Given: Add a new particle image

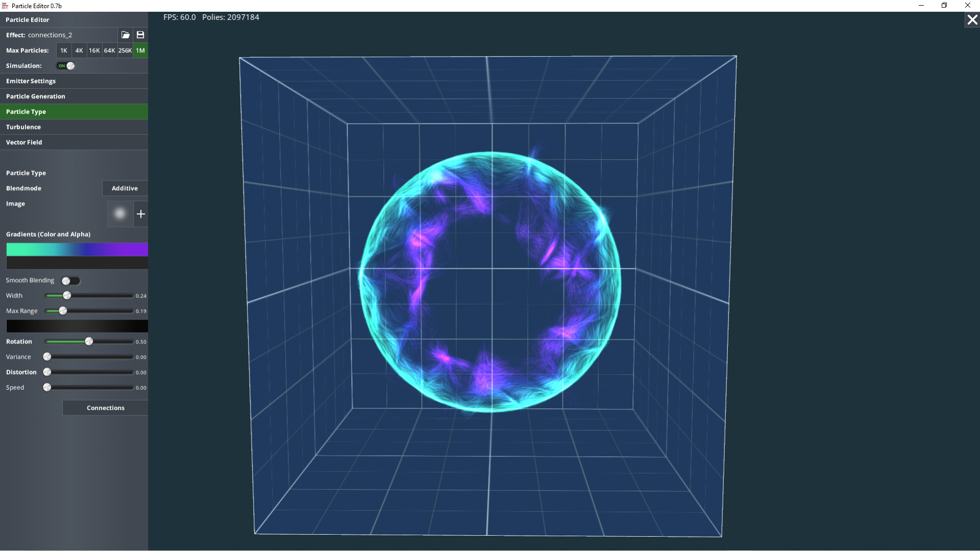Looking at the screenshot, I should coord(141,214).
